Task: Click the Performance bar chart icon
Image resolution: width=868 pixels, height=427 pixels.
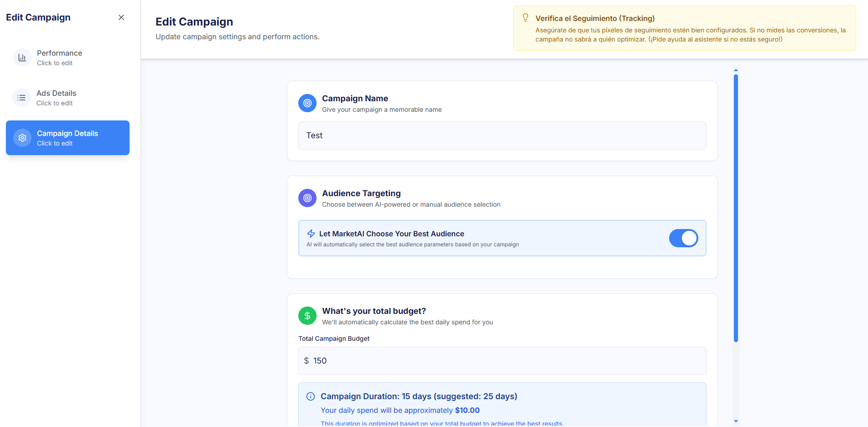Action: [x=22, y=57]
